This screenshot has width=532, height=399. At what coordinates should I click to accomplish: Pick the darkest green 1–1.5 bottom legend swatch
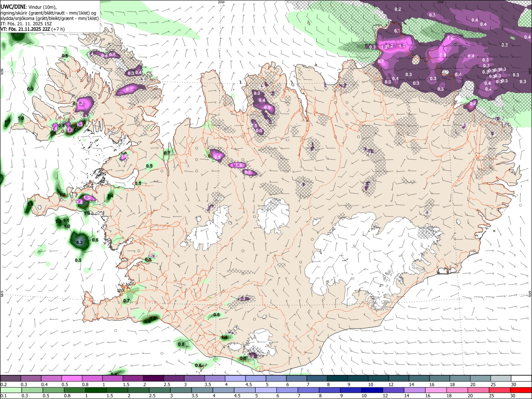tap(96, 390)
